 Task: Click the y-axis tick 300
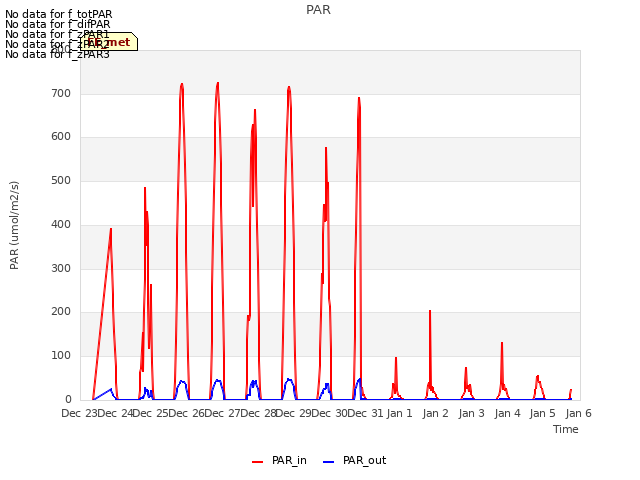(61, 269)
